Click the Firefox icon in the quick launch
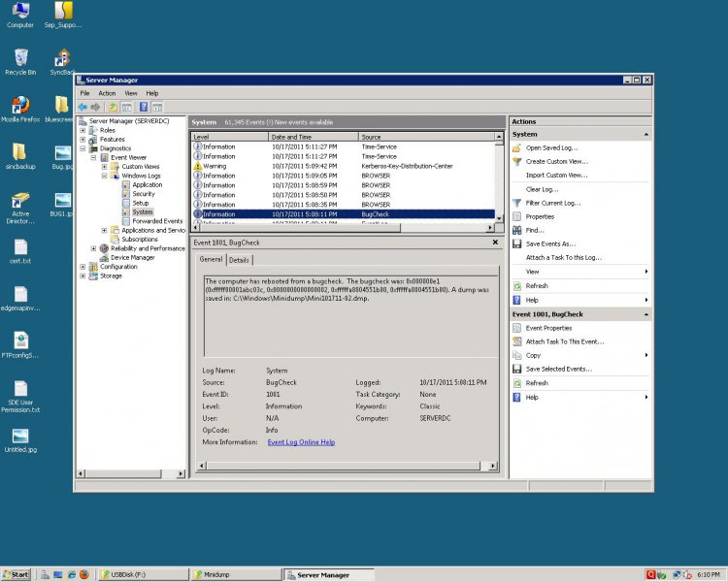Viewport: 728px width, 582px height. pos(84,574)
